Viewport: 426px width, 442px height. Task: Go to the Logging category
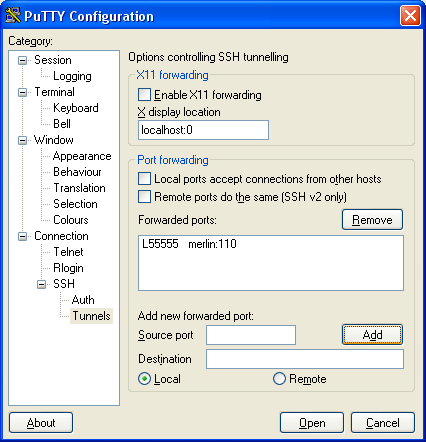point(72,76)
